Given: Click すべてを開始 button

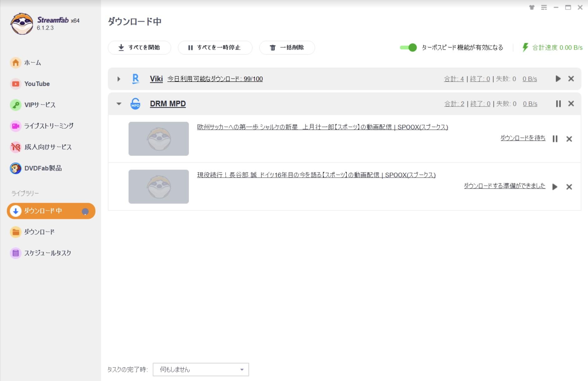Looking at the screenshot, I should [x=139, y=47].
